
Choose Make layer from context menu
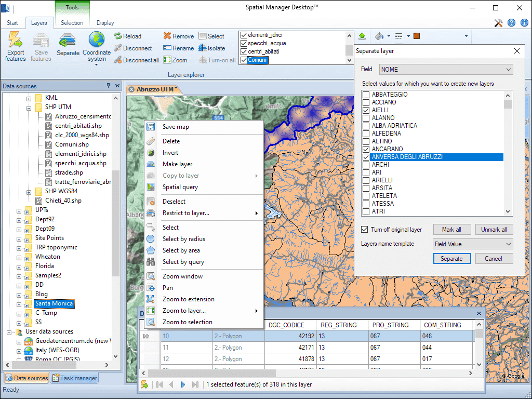click(204, 164)
